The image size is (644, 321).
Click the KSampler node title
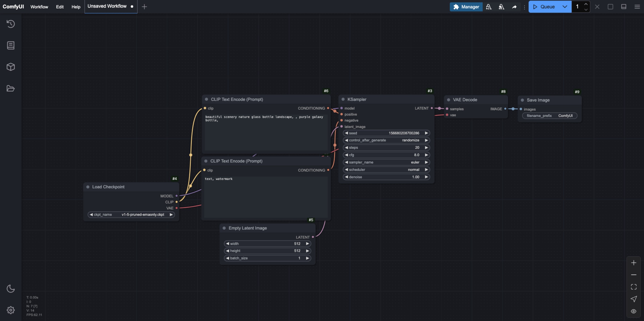coord(357,99)
